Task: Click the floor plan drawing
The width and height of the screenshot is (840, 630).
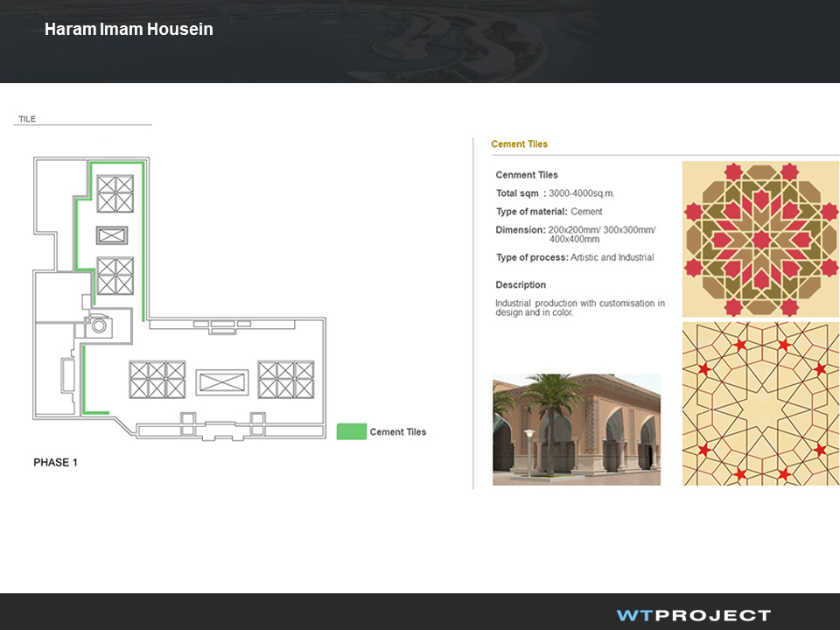Action: [x=179, y=298]
